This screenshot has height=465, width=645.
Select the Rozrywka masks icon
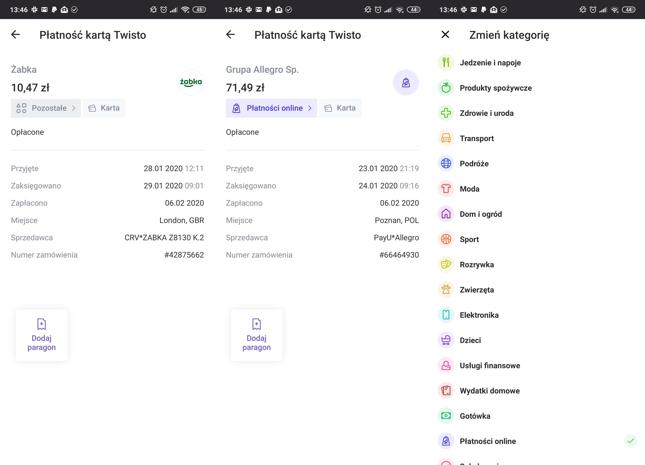click(446, 264)
